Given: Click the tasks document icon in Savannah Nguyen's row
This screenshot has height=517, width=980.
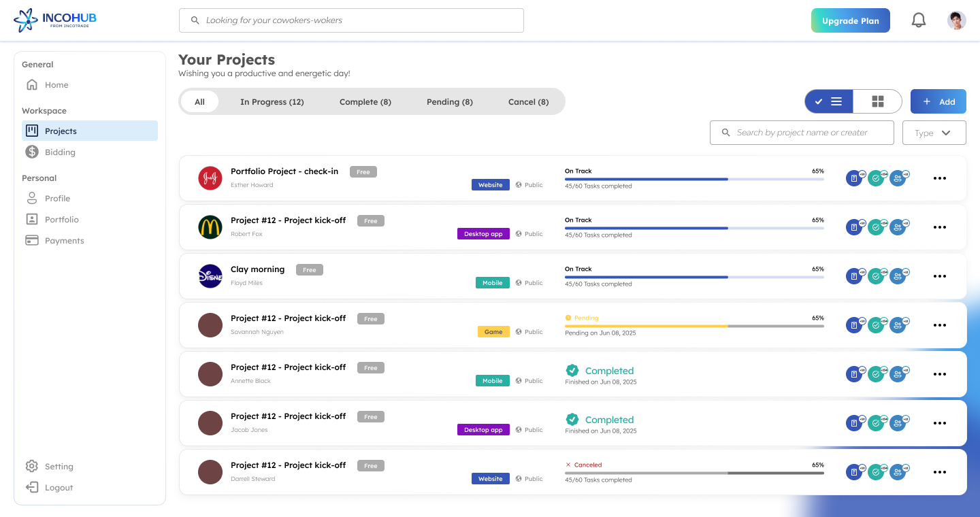Looking at the screenshot, I should coord(854,325).
